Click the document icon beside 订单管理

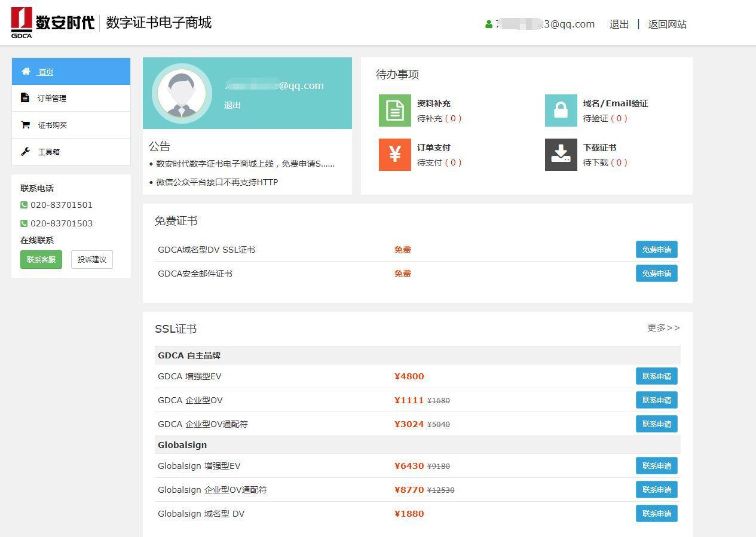tap(25, 97)
